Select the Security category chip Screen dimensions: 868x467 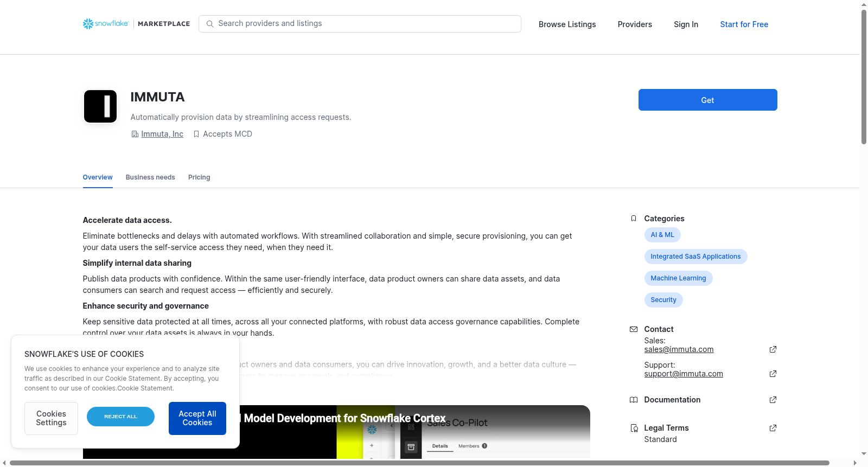tap(663, 300)
